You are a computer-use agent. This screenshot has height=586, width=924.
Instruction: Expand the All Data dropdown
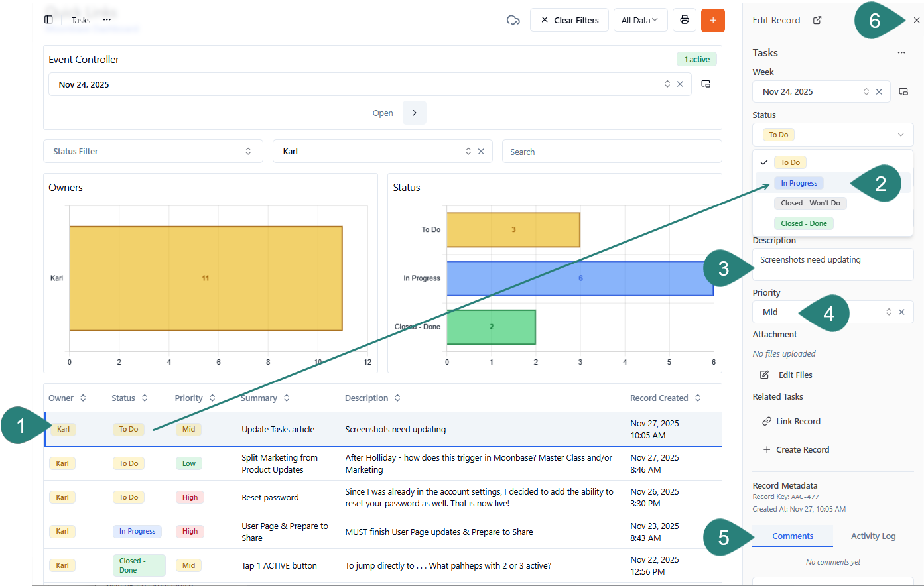pyautogui.click(x=639, y=20)
